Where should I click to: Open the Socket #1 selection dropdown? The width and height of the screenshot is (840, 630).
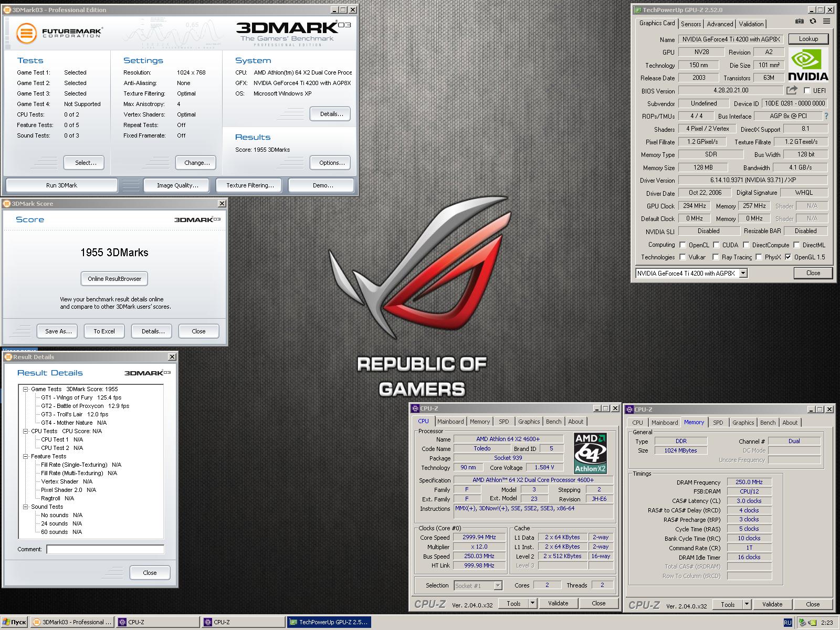[498, 585]
